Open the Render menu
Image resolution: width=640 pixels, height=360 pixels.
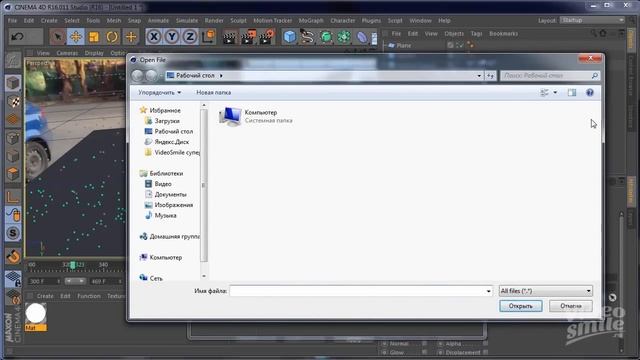coord(214,20)
